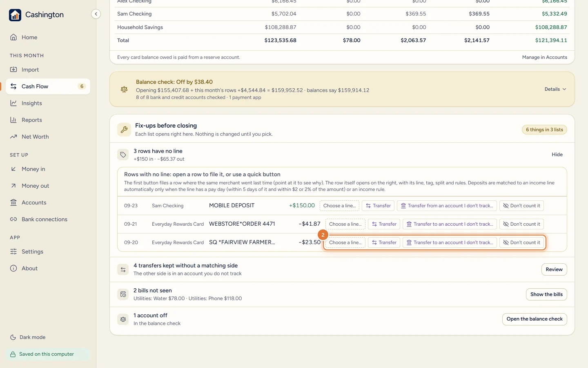Collapse the sidebar with the chevron button
The image size is (588, 368).
[96, 14]
